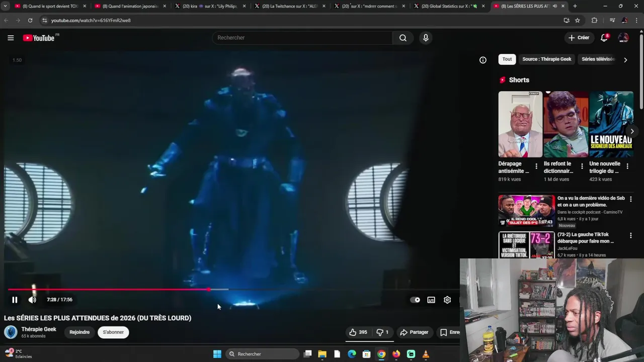Open the weather widget showing 2°C

[19, 354]
